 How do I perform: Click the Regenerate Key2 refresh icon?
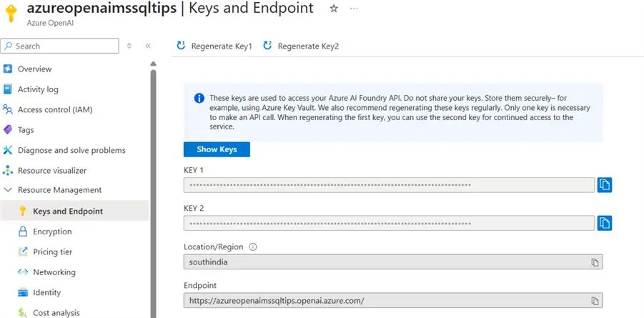click(267, 46)
